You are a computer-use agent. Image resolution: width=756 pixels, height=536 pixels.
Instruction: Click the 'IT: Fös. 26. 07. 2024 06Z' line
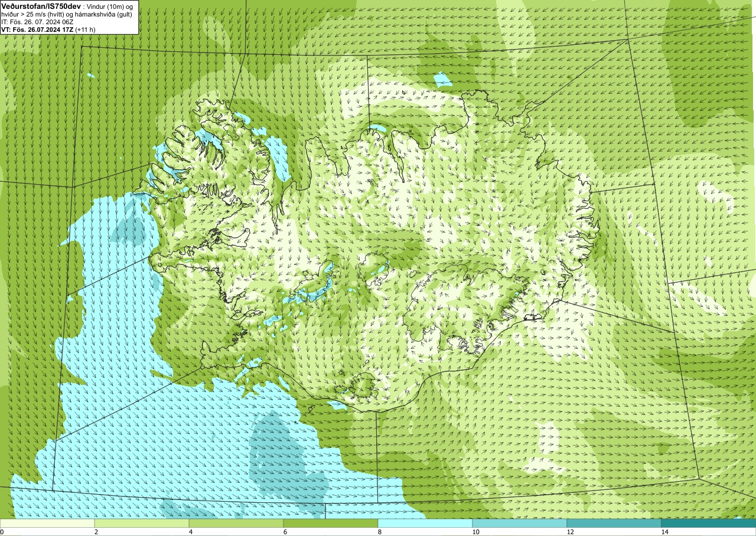[38, 21]
